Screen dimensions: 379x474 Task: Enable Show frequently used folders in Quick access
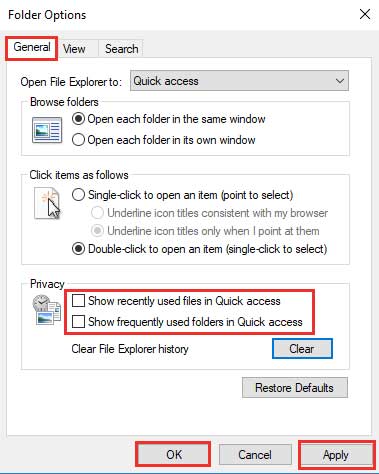point(79,322)
